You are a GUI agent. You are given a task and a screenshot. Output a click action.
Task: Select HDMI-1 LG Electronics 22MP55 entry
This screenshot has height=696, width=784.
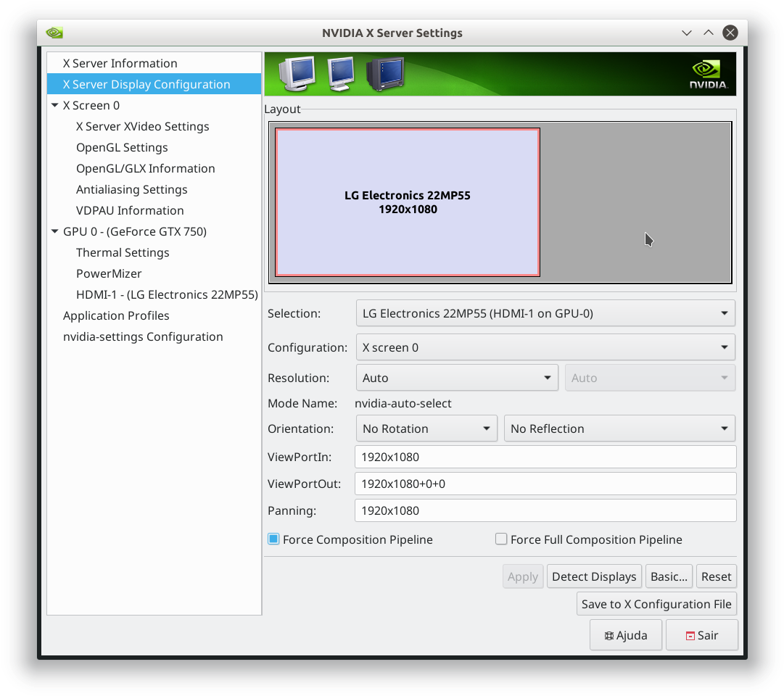click(x=167, y=294)
